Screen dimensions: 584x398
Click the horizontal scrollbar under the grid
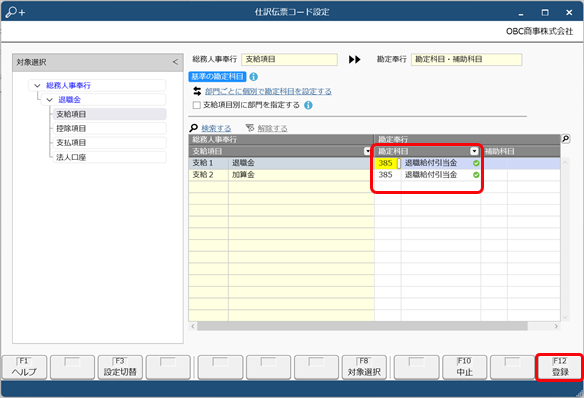pyautogui.click(x=362, y=326)
